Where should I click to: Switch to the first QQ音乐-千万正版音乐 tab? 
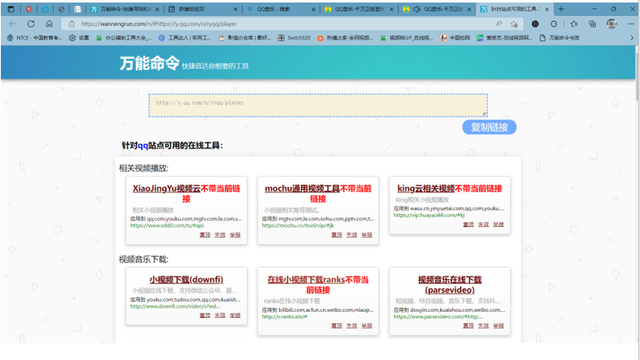[x=359, y=9]
